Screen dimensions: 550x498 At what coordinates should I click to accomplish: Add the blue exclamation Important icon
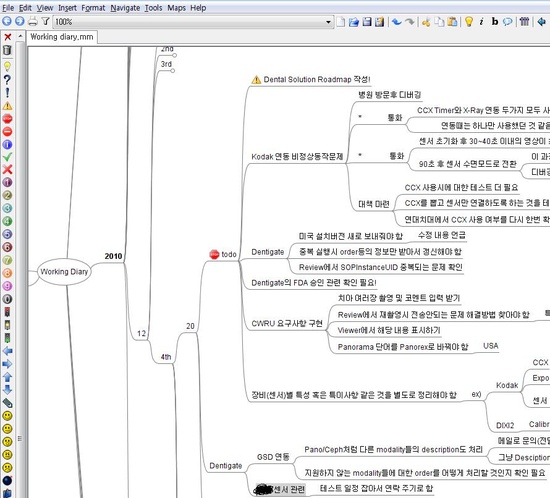coord(7,93)
